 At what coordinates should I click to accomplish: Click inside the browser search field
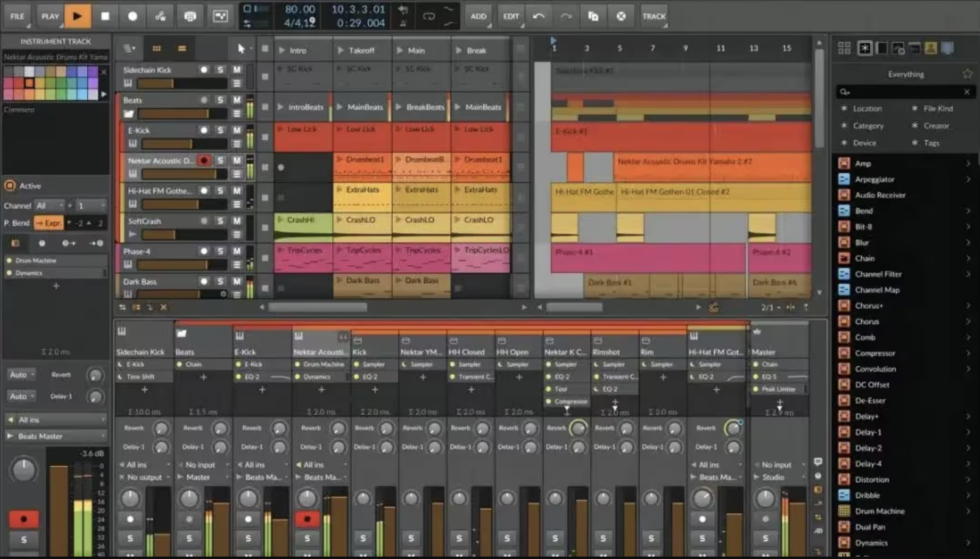coord(903,92)
